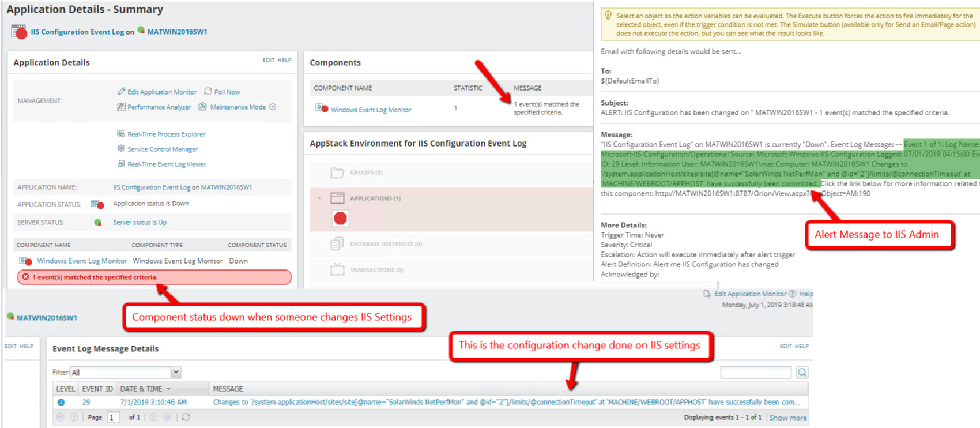Open the MATWIN2016SW1 node link above Event Log Message Details

pos(47,318)
